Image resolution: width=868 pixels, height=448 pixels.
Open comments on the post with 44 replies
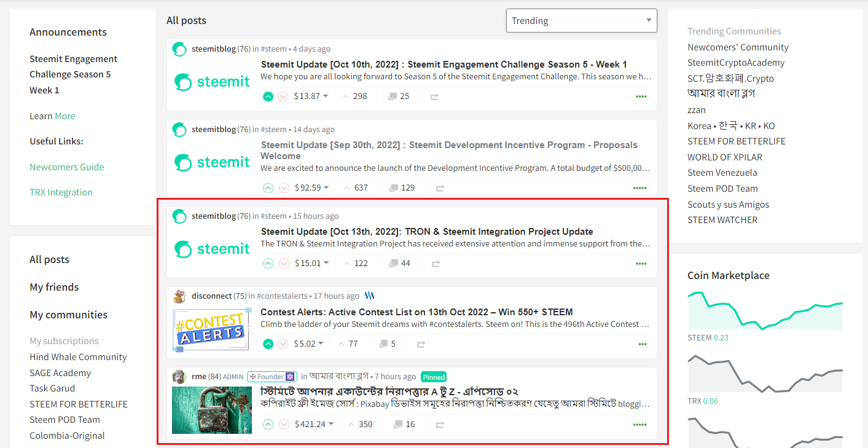(x=399, y=264)
